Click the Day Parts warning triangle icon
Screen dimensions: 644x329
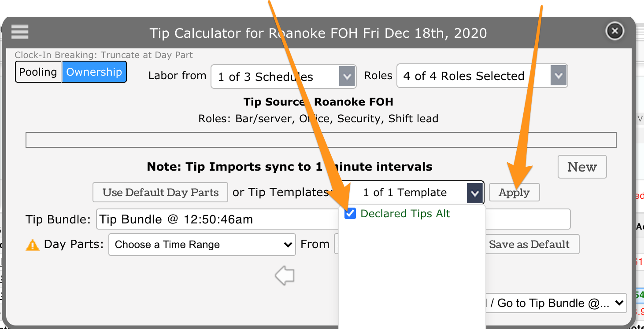(x=33, y=245)
